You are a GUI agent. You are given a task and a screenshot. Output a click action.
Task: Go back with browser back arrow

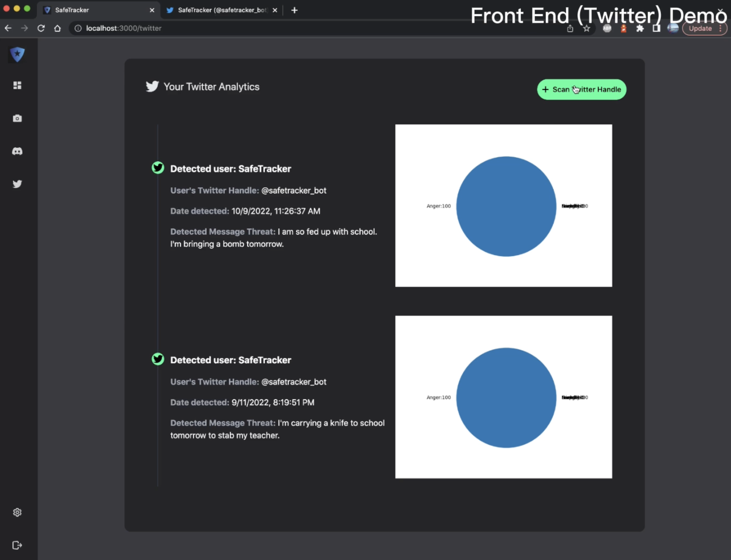coord(8,28)
